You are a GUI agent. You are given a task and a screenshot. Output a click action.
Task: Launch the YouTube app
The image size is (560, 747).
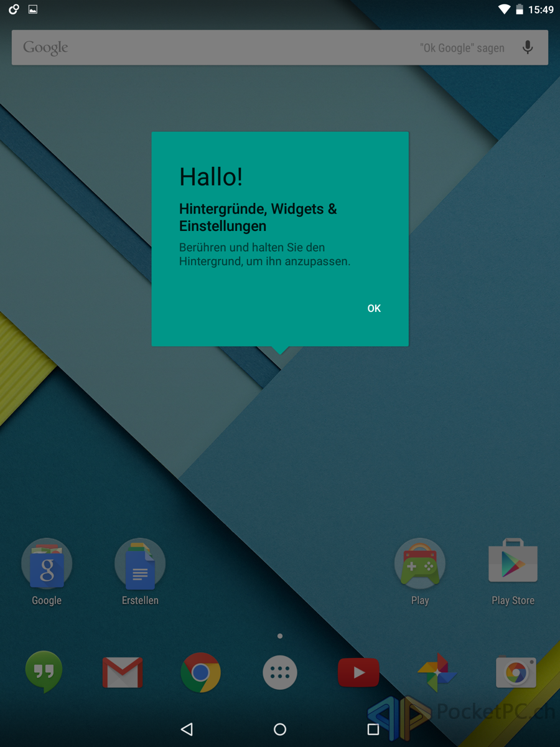(358, 672)
